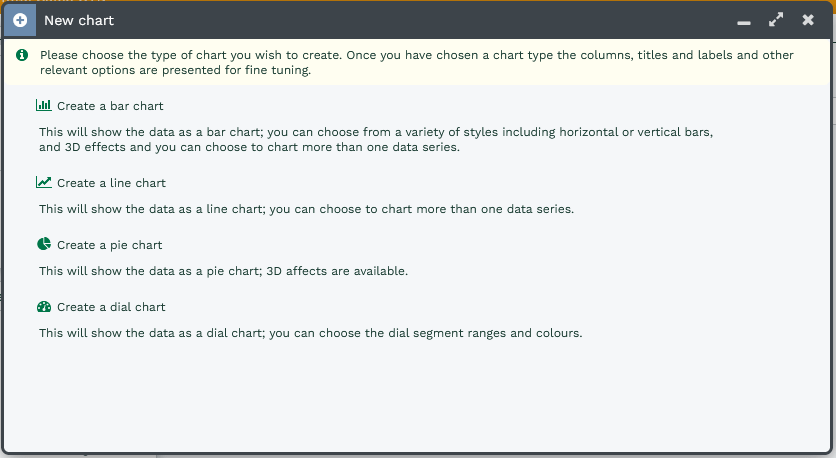The image size is (836, 458).
Task: Click the pie chart icon
Action: click(x=43, y=245)
